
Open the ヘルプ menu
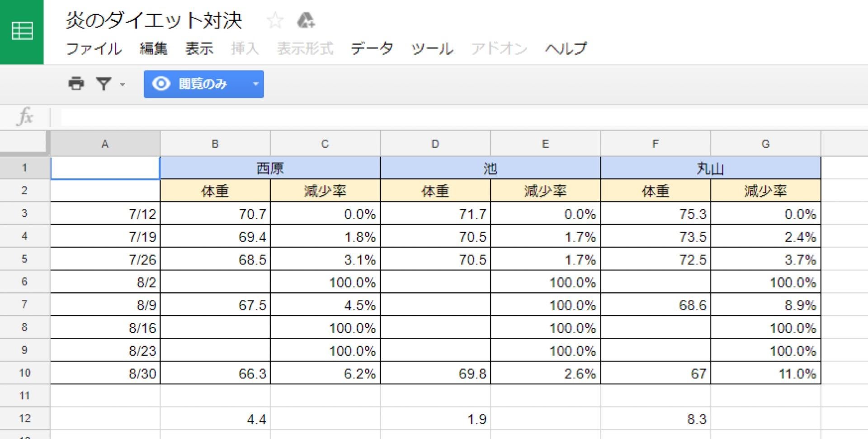(x=566, y=49)
